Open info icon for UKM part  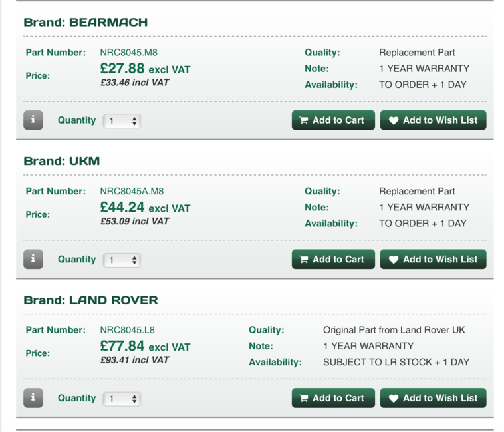click(33, 259)
